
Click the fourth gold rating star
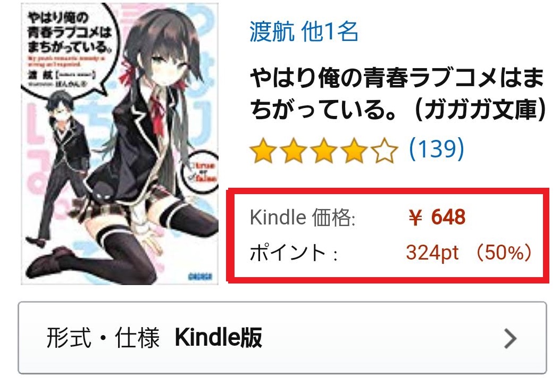pos(354,151)
